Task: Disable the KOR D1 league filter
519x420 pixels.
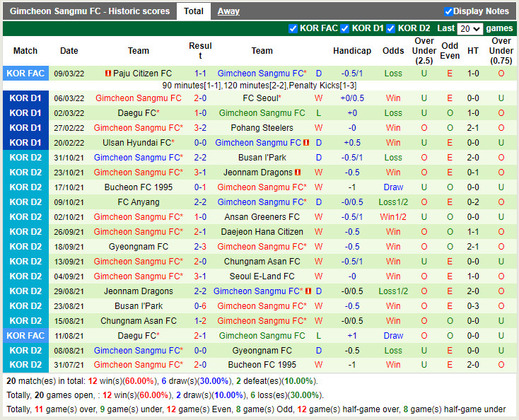Action: pos(345,29)
